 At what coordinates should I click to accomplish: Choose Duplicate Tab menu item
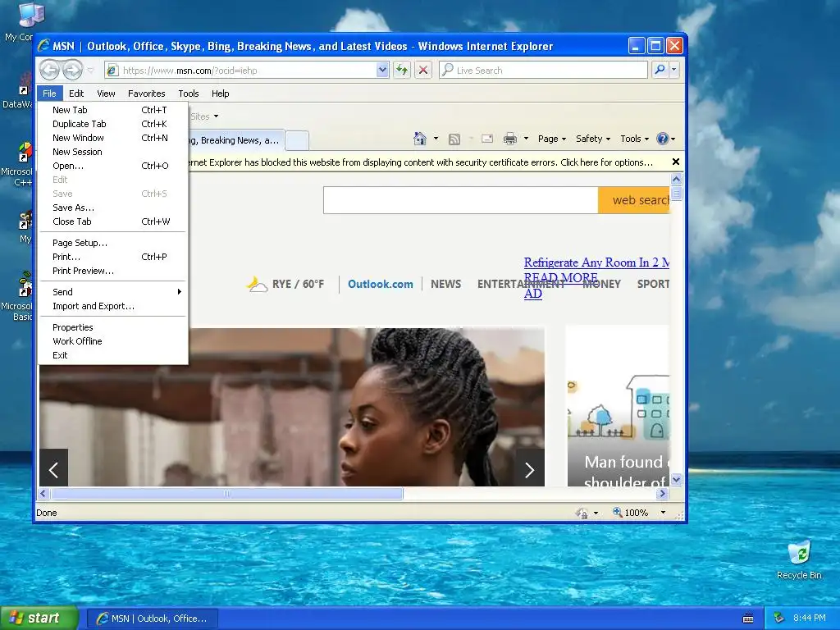112,124
